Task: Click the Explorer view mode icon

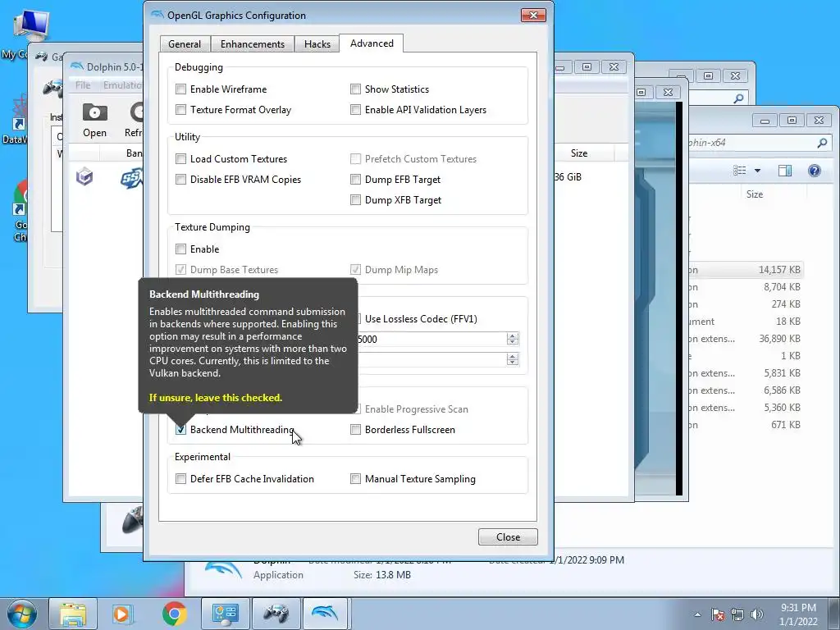Action: [x=740, y=171]
